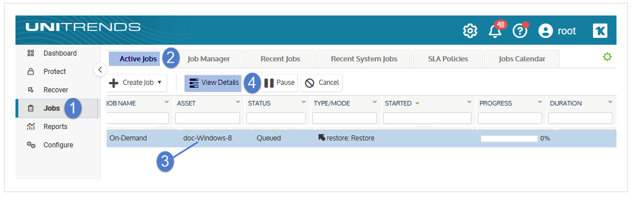Open the root user account menu
The height and width of the screenshot is (207, 644).
click(557, 31)
